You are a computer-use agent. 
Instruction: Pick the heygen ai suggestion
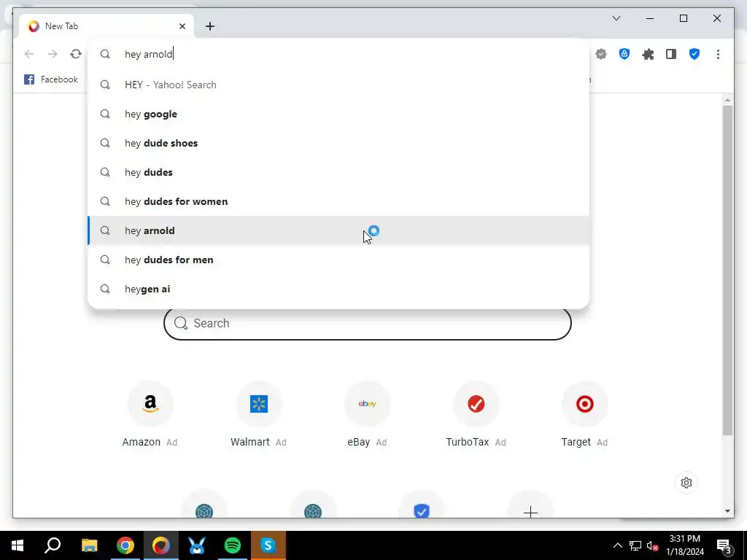[x=338, y=289]
